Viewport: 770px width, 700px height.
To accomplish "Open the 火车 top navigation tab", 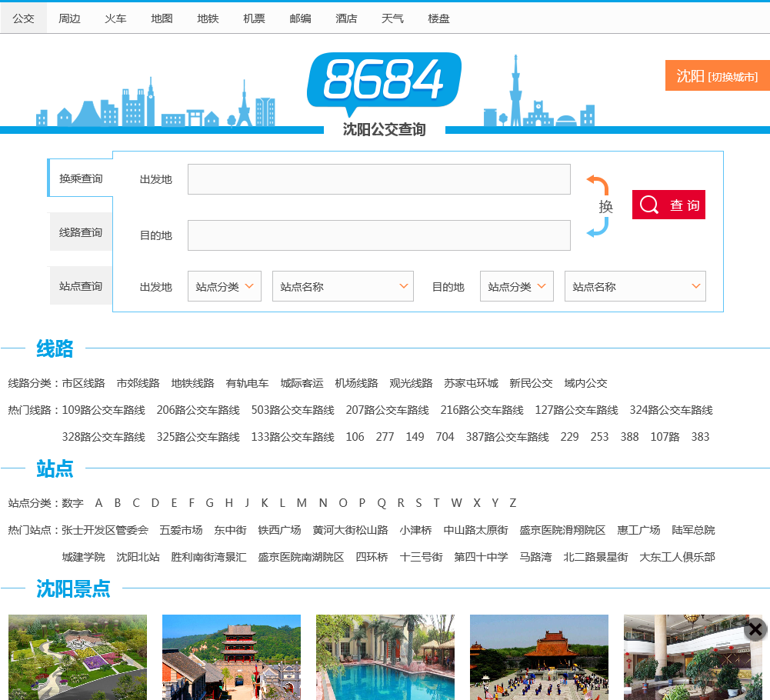I will (x=115, y=18).
